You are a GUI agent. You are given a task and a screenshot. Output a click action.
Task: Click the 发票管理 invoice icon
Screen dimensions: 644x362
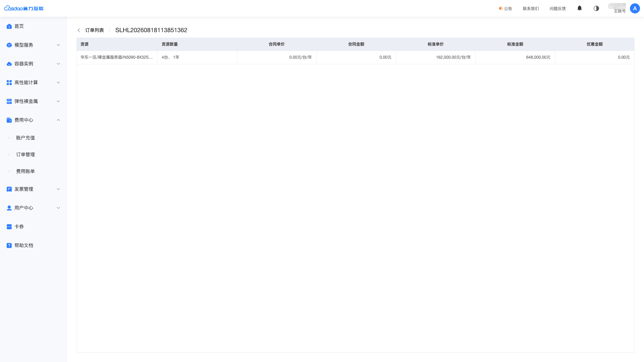9,189
